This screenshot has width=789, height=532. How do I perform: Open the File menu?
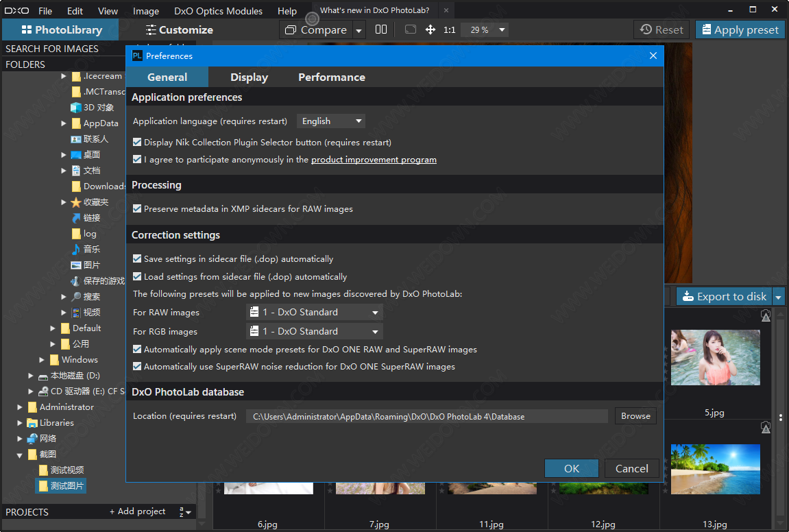point(45,11)
